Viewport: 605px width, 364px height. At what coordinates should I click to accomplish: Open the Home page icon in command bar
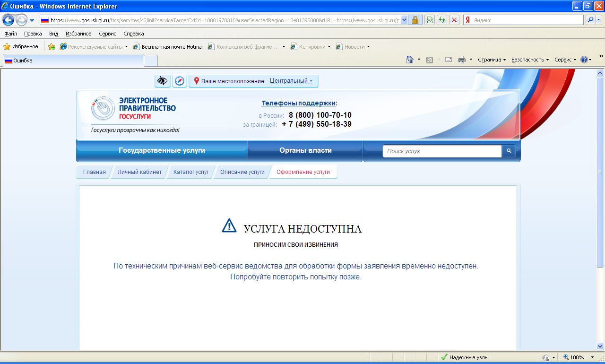click(410, 60)
